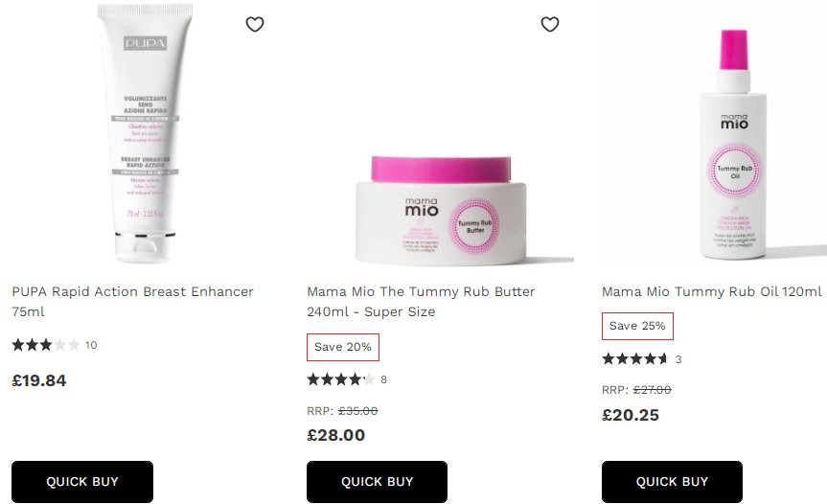
Task: View star rating of PUPA Breast Enhancer
Action: [46, 345]
